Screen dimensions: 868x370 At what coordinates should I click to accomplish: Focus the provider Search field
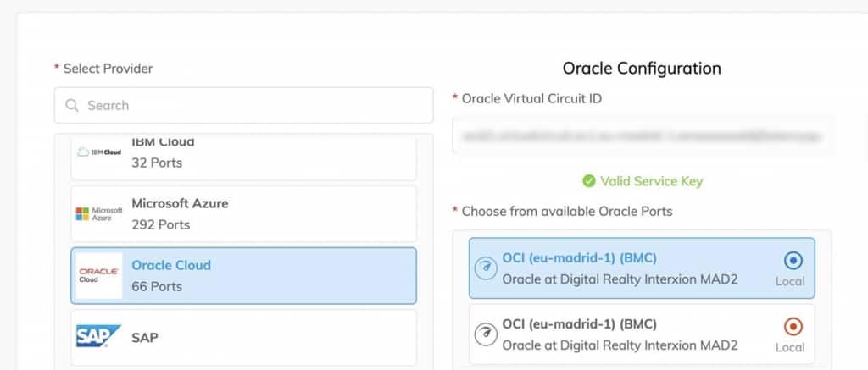click(254, 106)
